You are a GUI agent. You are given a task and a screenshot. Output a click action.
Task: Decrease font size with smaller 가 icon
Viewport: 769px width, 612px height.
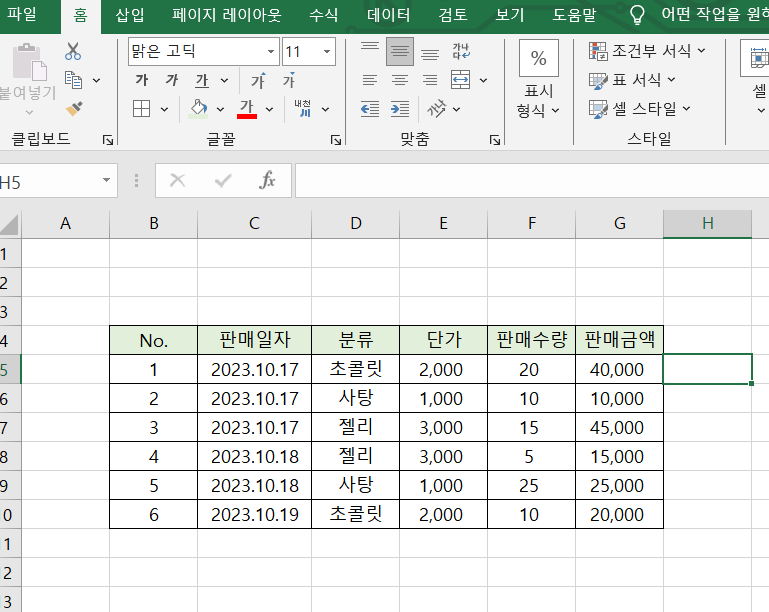click(x=289, y=80)
